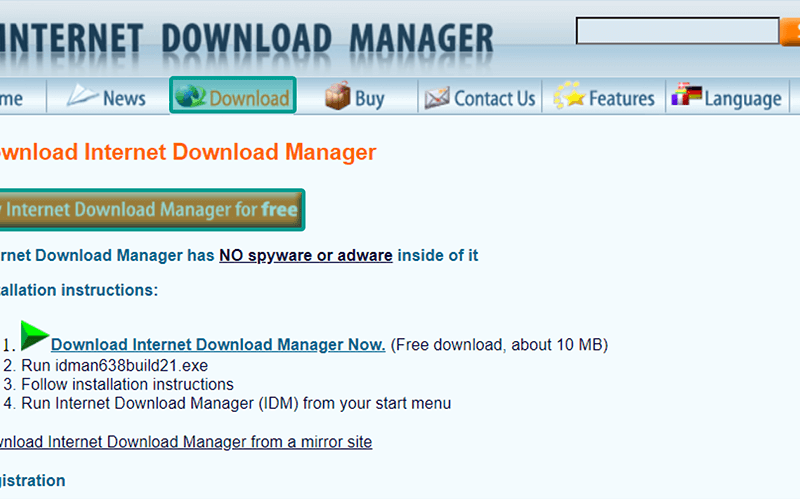The image size is (800, 499).
Task: Click the Run Internet Download Manager (IDM) step
Action: click(236, 403)
